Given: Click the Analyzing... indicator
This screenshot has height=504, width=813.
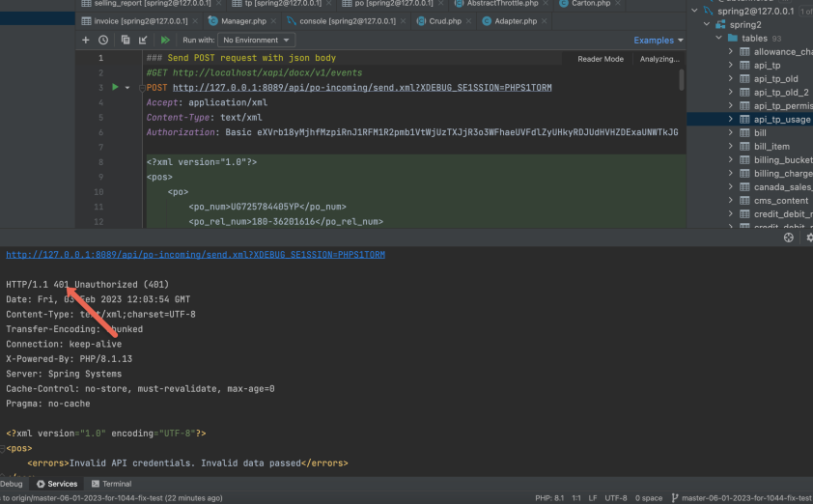Looking at the screenshot, I should [659, 59].
